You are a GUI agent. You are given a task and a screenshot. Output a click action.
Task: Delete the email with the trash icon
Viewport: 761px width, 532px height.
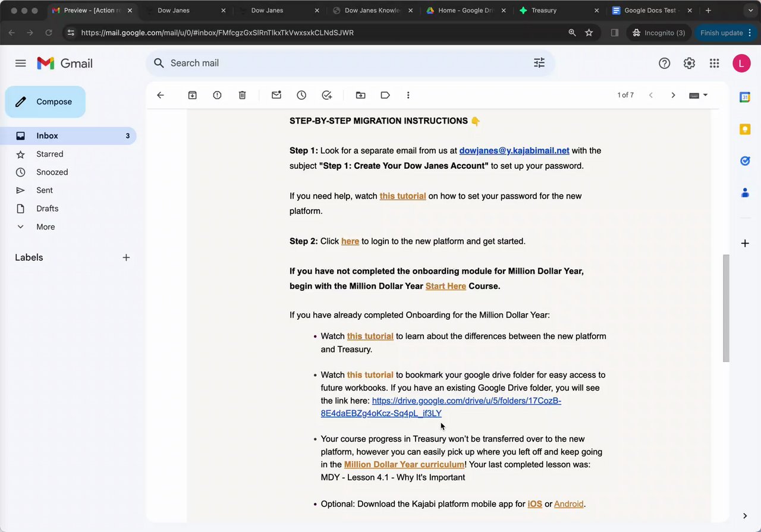(x=242, y=95)
